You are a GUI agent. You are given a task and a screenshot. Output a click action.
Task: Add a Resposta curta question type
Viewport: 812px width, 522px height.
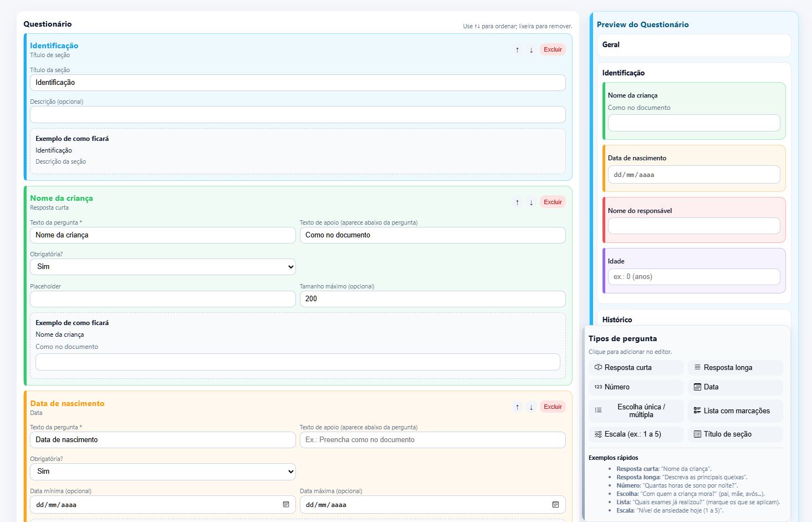[636, 368]
